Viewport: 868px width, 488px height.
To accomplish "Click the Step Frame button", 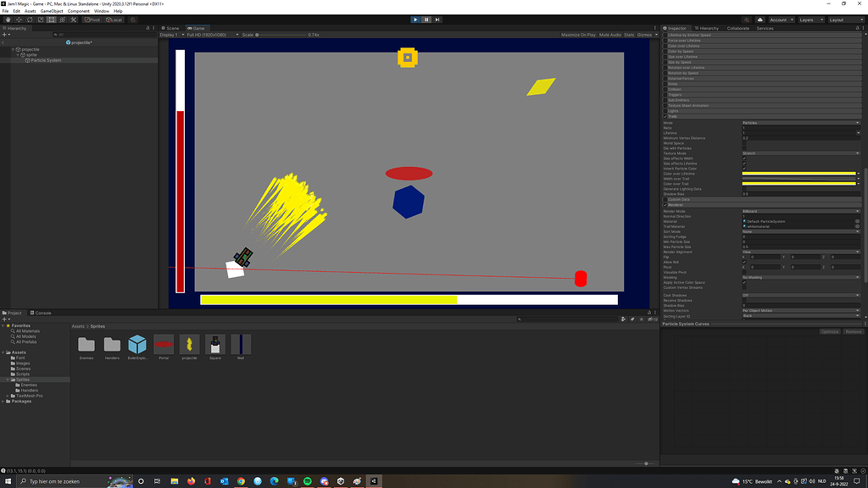I will coord(437,19).
